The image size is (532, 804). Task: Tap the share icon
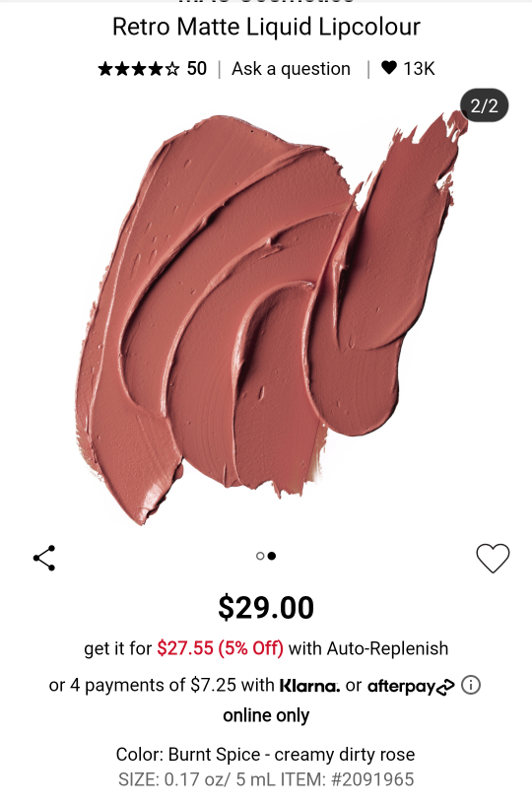click(x=44, y=558)
